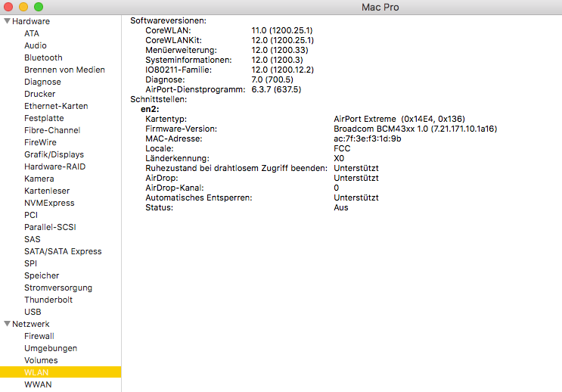Click the Mac Pro window title
Image resolution: width=562 pixels, height=392 pixels.
click(380, 7)
